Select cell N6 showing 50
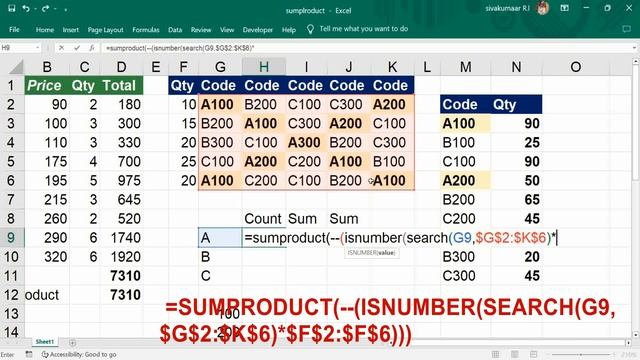The height and width of the screenshot is (360, 640). 516,180
